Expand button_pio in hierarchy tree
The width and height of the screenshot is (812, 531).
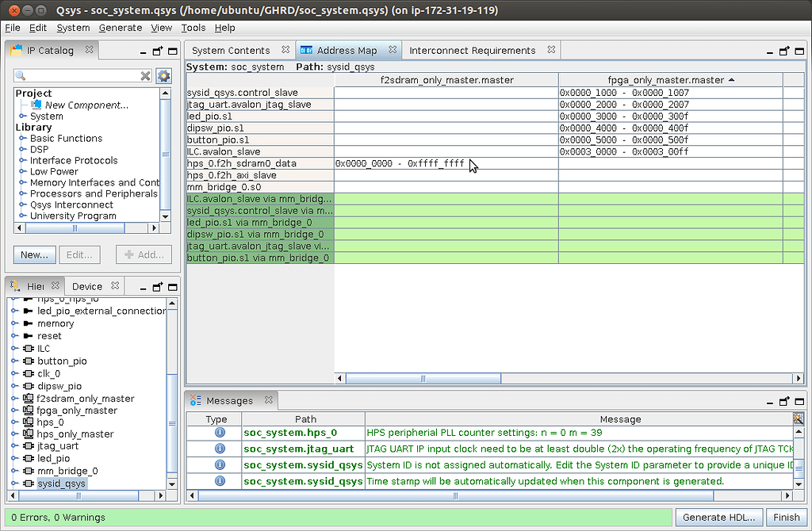14,361
